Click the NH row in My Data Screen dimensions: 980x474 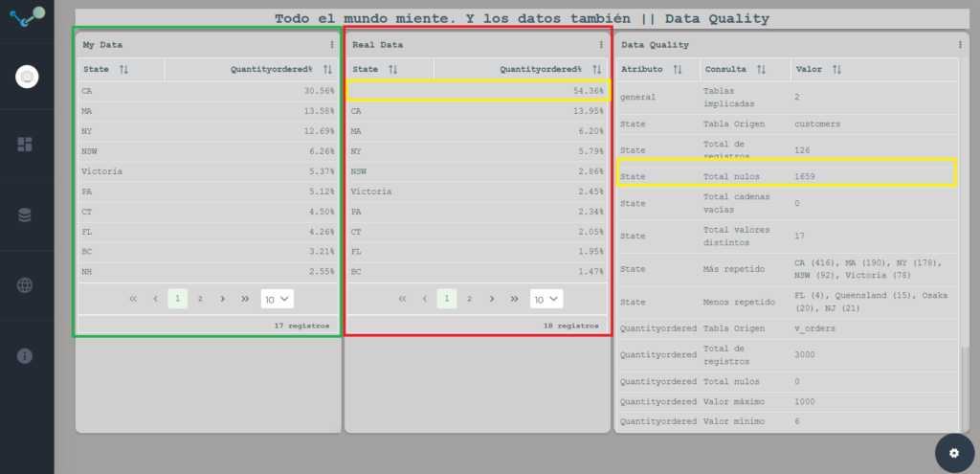pyautogui.click(x=208, y=272)
